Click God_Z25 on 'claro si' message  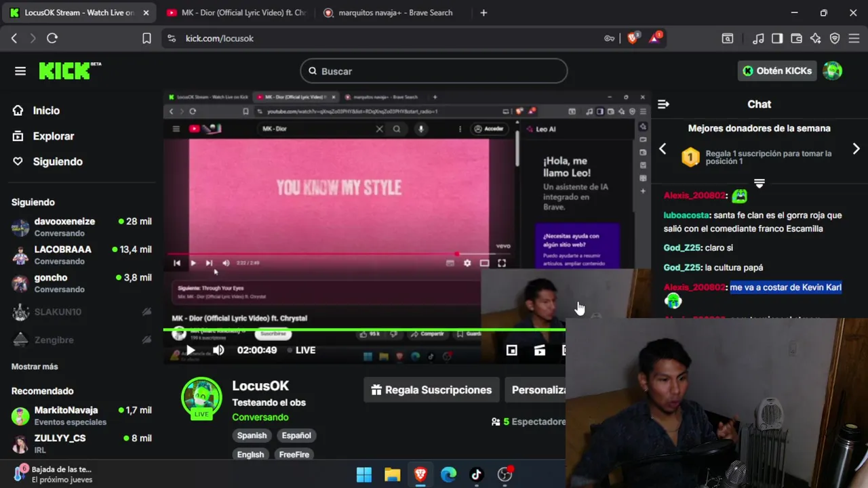(682, 248)
